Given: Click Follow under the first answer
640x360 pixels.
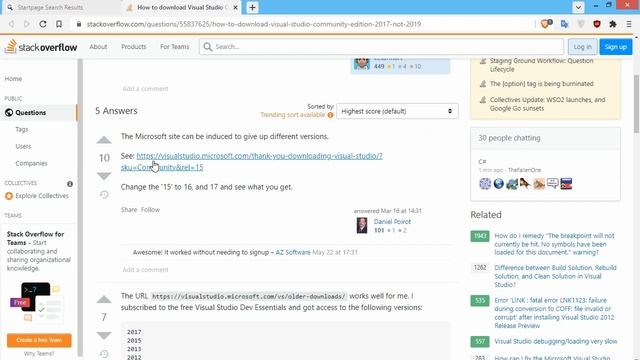Looking at the screenshot, I should tap(150, 209).
